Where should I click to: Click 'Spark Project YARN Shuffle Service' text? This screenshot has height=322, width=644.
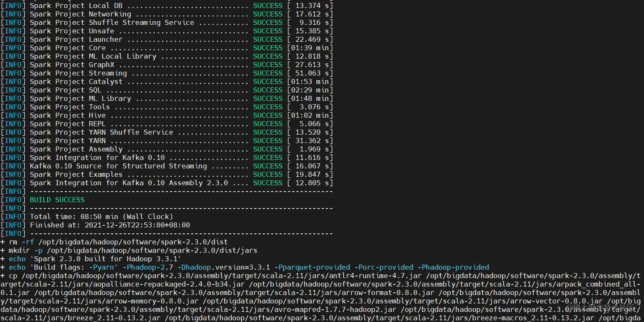coord(101,132)
